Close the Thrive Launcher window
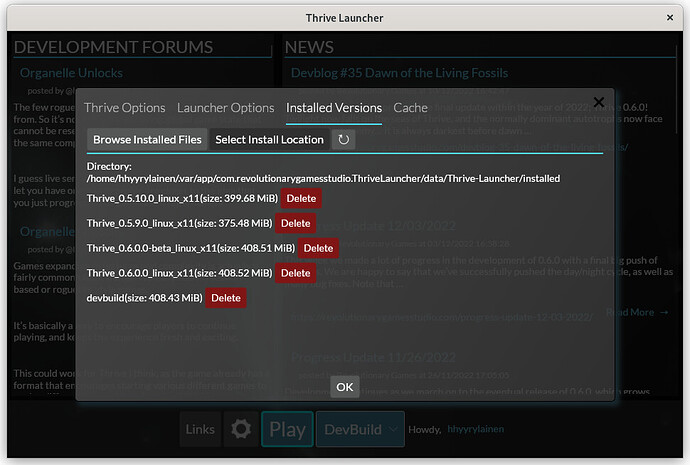690x465 pixels. point(670,18)
